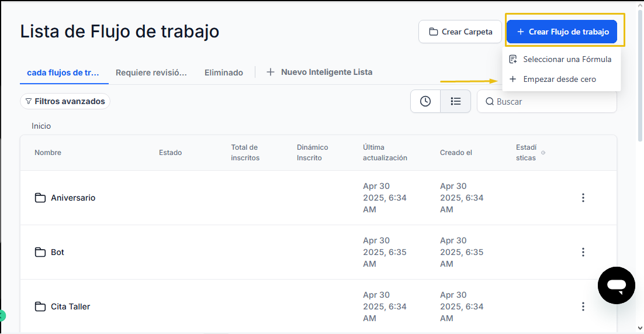Click the clock history view icon

[x=425, y=101]
